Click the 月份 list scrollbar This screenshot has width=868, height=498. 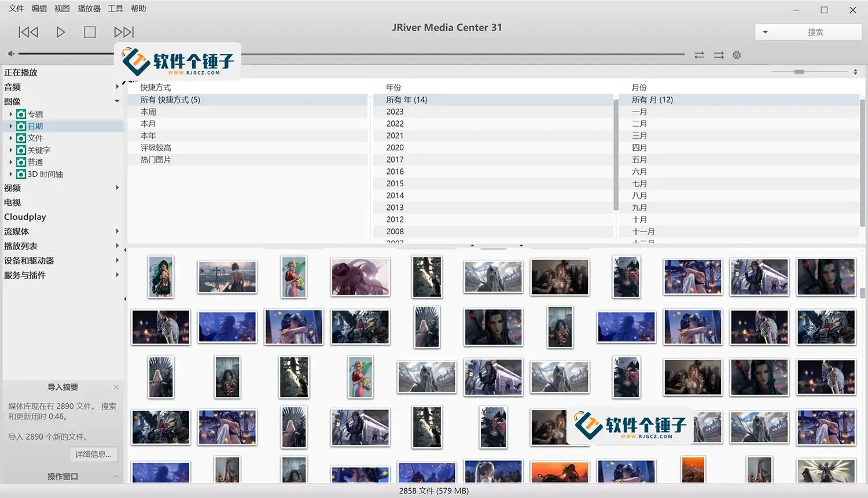coord(862,163)
